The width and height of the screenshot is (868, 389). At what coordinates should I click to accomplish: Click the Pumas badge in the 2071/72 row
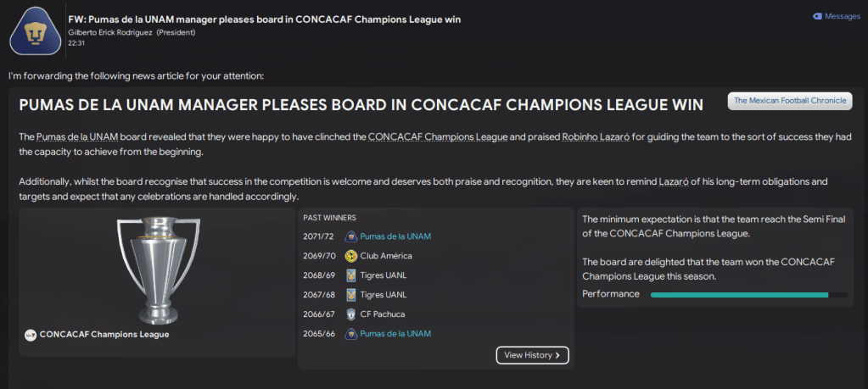click(x=351, y=236)
